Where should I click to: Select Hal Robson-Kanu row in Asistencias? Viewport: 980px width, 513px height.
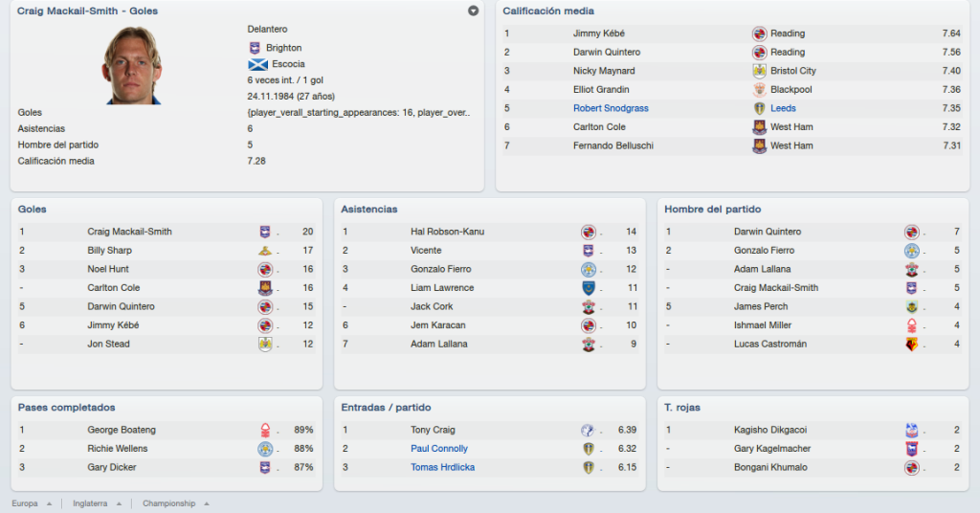click(x=489, y=232)
